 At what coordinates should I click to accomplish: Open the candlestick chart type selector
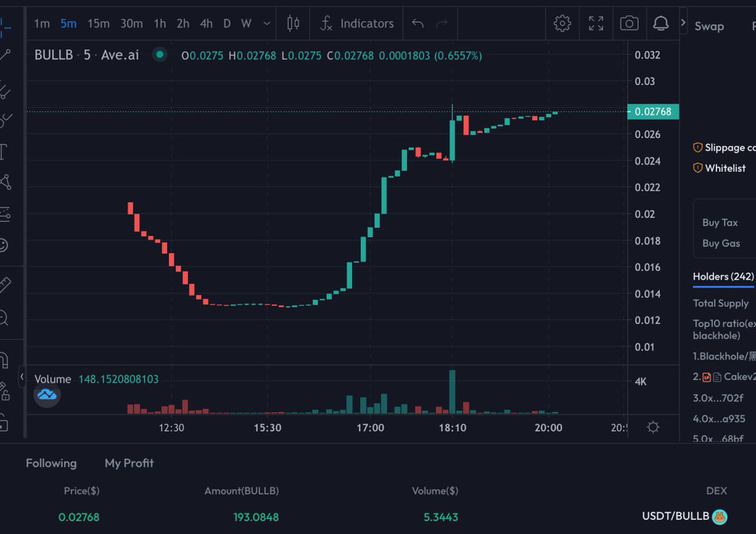tap(293, 24)
